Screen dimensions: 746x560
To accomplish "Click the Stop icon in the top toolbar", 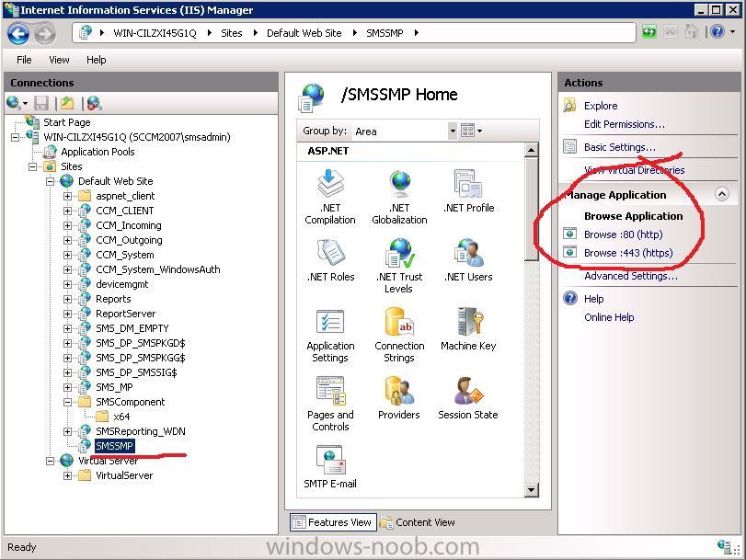I will (671, 32).
